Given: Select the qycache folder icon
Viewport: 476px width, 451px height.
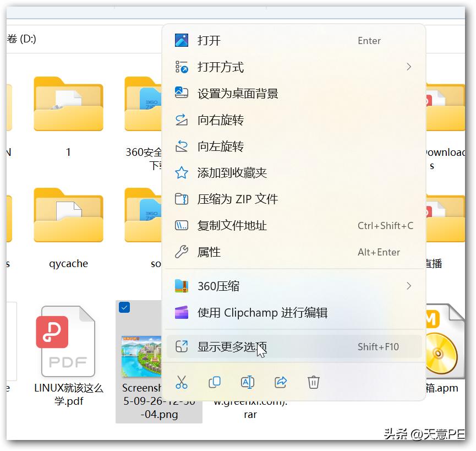Looking at the screenshot, I should 68,215.
